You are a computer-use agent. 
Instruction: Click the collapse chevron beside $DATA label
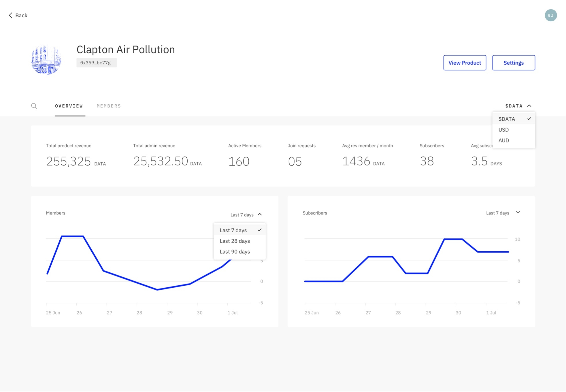[529, 105]
